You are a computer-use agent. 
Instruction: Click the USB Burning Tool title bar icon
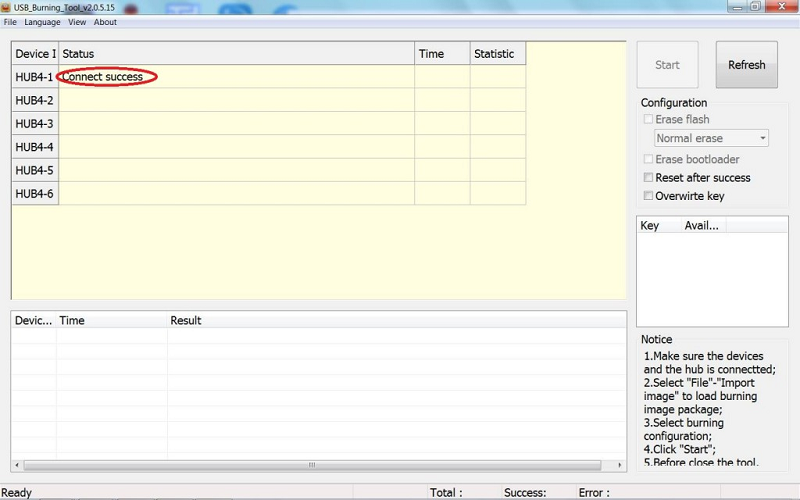pyautogui.click(x=6, y=7)
